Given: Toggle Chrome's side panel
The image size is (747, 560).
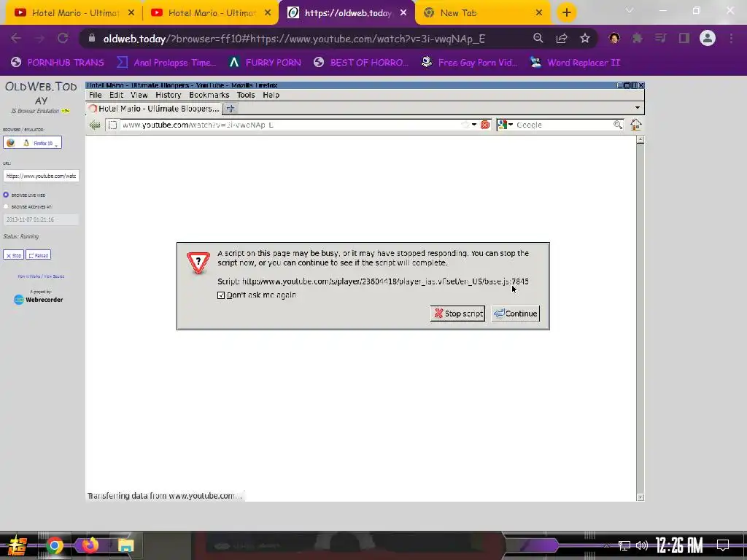Looking at the screenshot, I should (684, 38).
